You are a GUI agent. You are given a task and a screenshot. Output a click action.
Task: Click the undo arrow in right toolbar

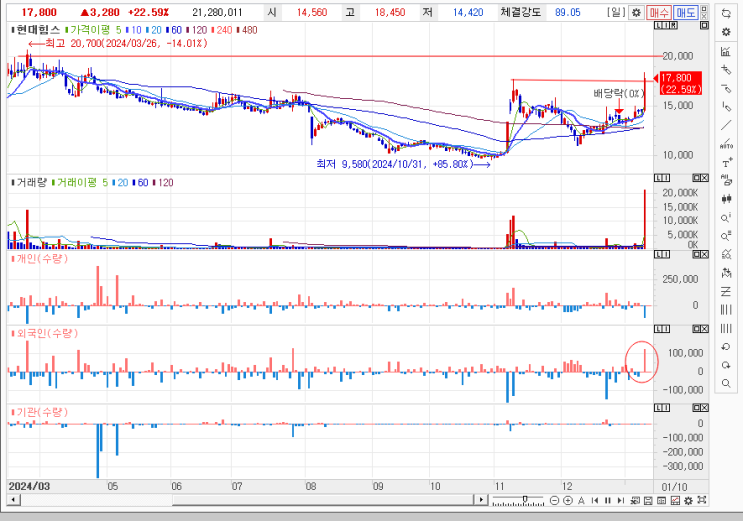[x=726, y=347]
